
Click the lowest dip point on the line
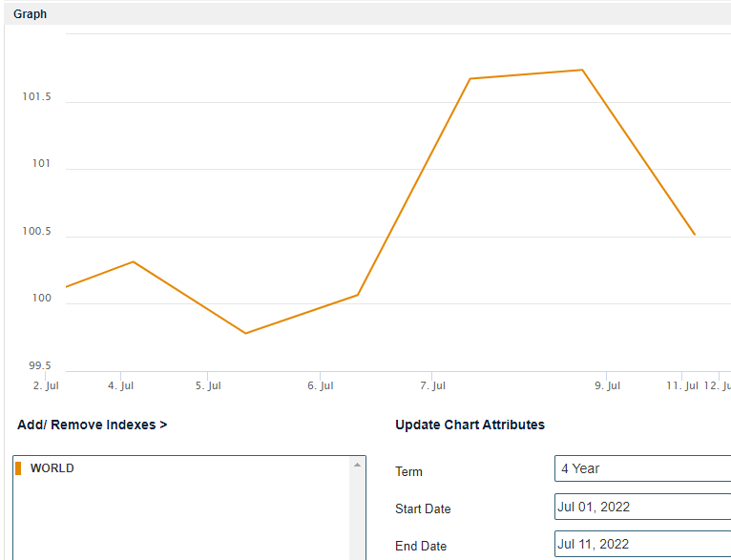click(x=245, y=333)
